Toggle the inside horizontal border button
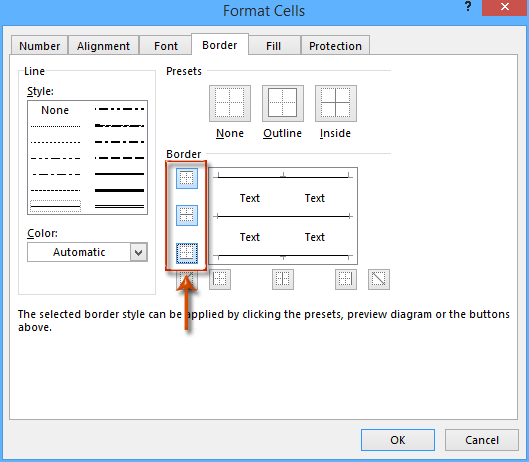529x462 pixels. coord(187,215)
